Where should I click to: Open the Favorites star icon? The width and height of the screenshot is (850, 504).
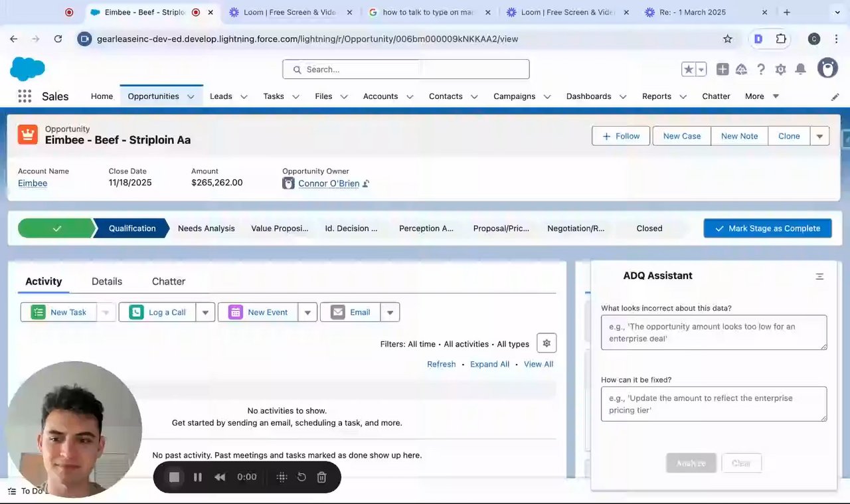[689, 69]
